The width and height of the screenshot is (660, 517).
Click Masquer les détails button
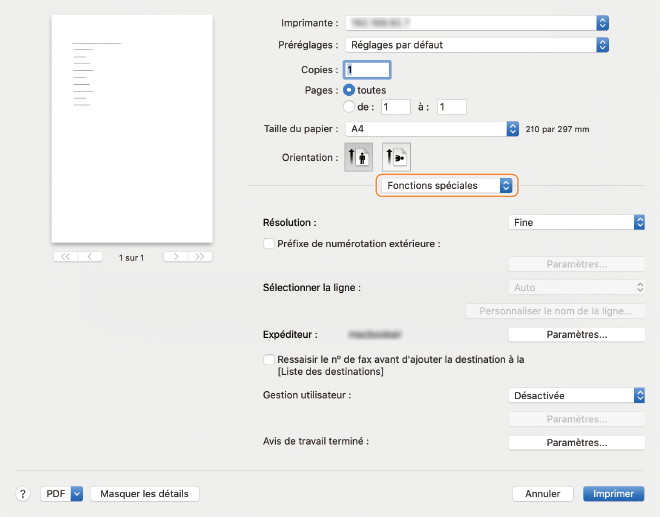145,494
